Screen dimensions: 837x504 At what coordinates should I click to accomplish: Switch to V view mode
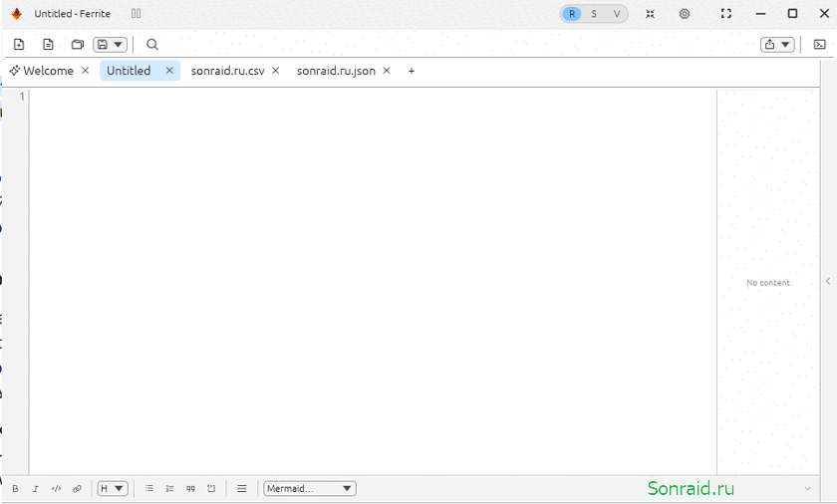[617, 14]
